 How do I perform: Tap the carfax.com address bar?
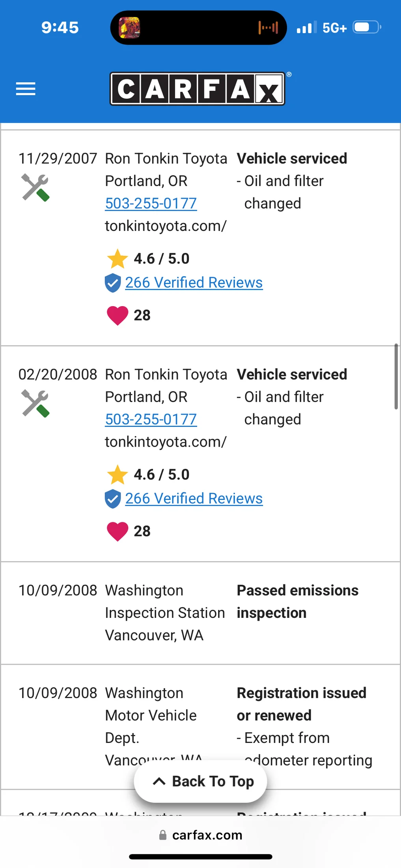point(200,835)
